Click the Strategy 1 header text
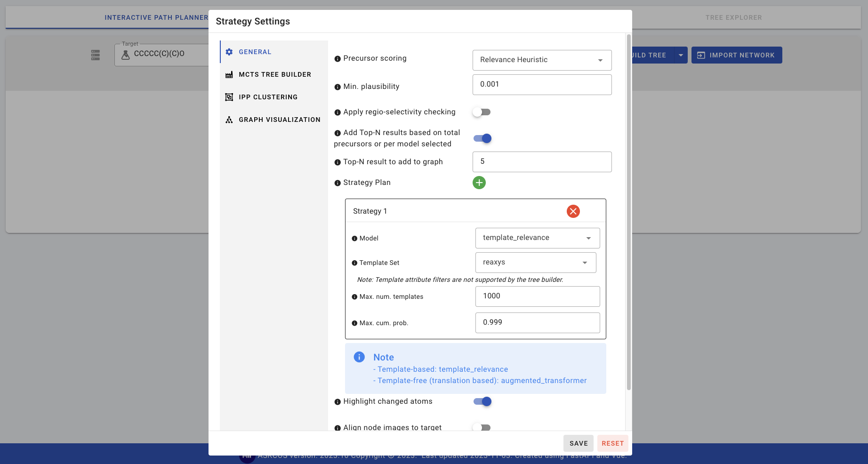The width and height of the screenshot is (868, 464). tap(370, 211)
